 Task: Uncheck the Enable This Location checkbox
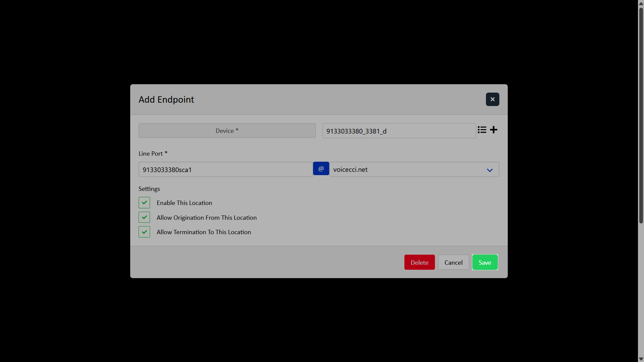pos(144,203)
